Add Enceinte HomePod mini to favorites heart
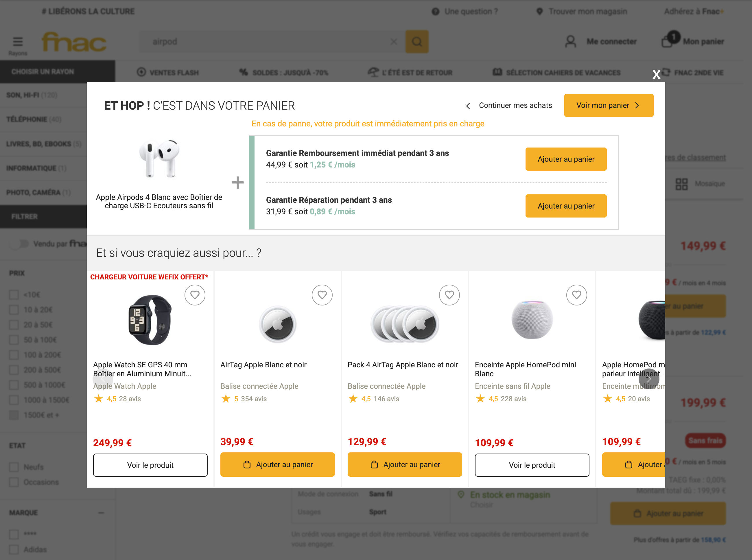 pos(576,295)
